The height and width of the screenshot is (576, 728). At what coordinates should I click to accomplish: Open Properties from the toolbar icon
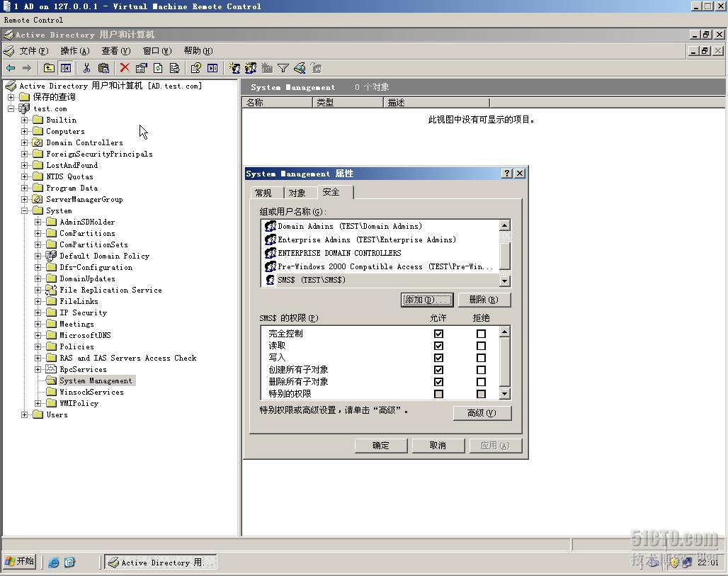pos(141,68)
